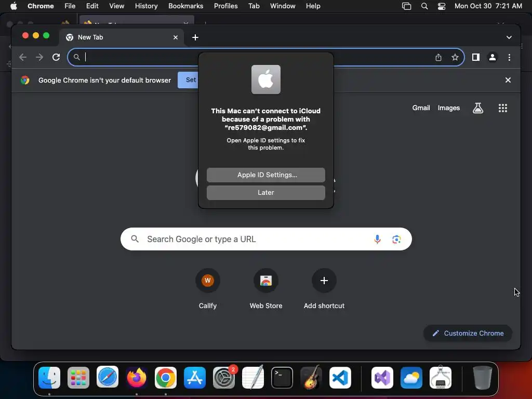Select the New Tab tab
Screen dimensions: 532x399
pos(122,37)
